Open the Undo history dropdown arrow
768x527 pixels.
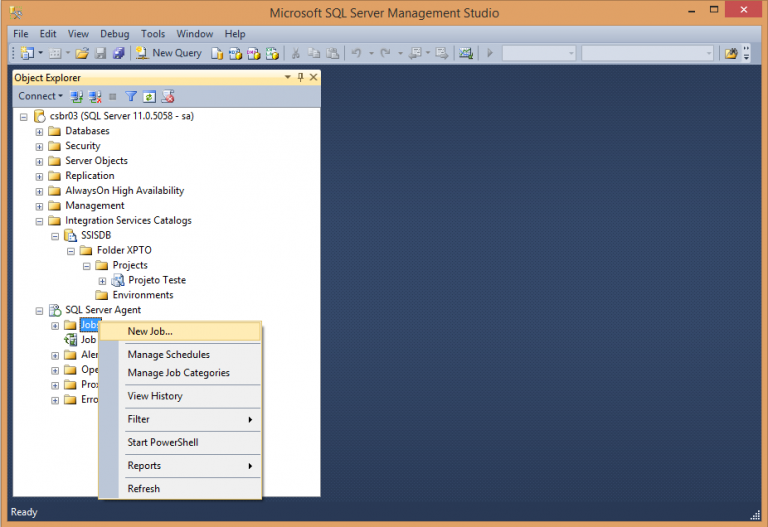[x=371, y=53]
